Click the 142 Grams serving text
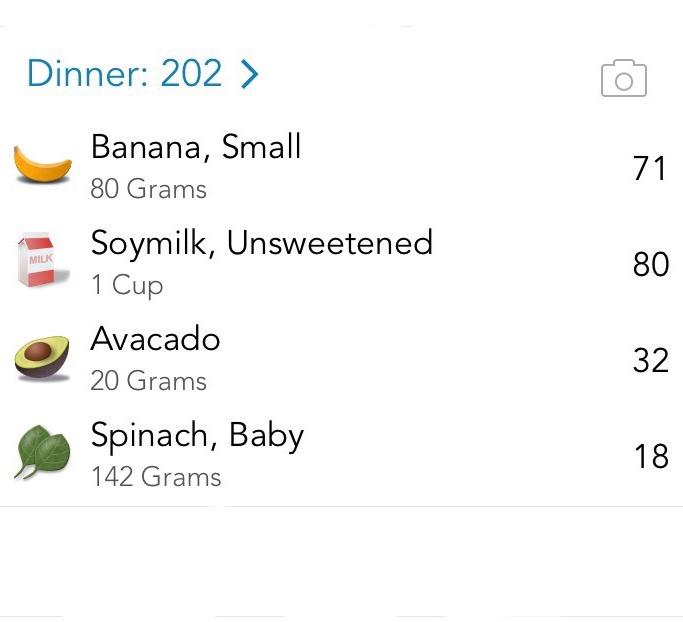This screenshot has width=683, height=622. [x=155, y=477]
